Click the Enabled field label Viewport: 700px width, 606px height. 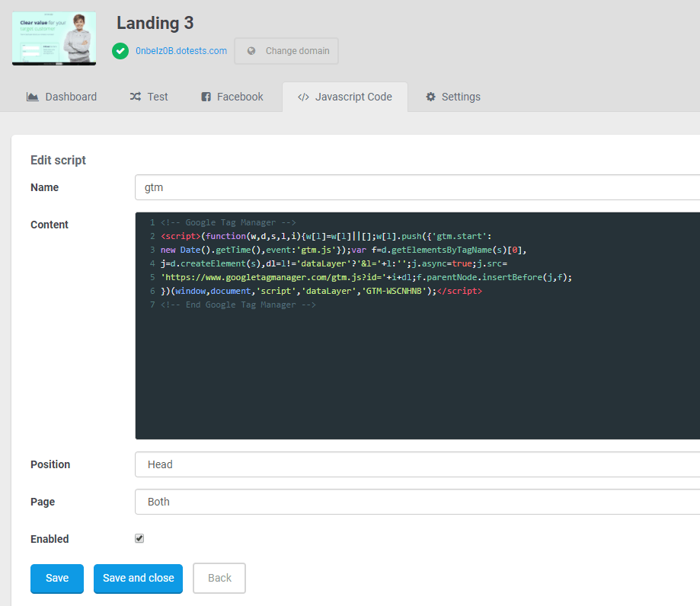[50, 539]
